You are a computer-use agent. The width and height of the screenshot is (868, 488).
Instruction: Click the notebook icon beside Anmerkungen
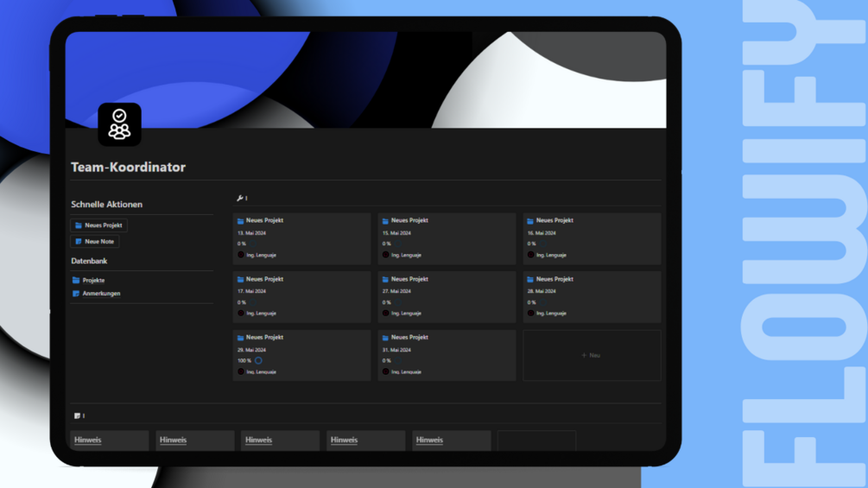[76, 294]
